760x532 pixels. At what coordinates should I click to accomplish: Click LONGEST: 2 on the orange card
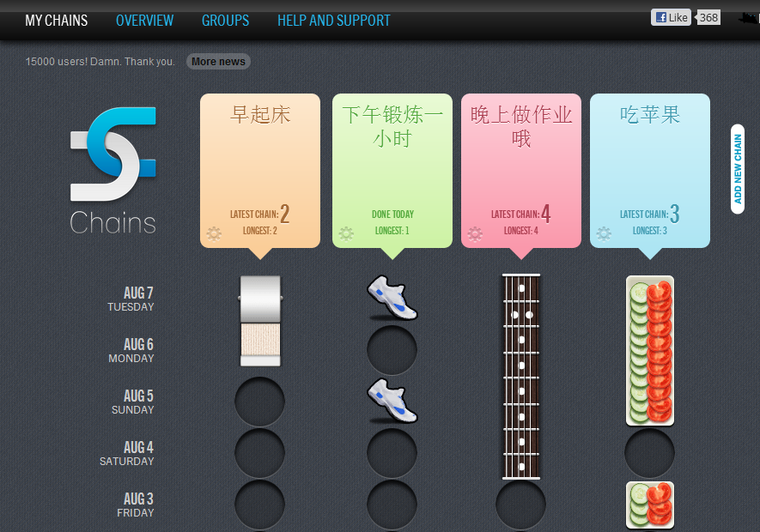(x=260, y=231)
